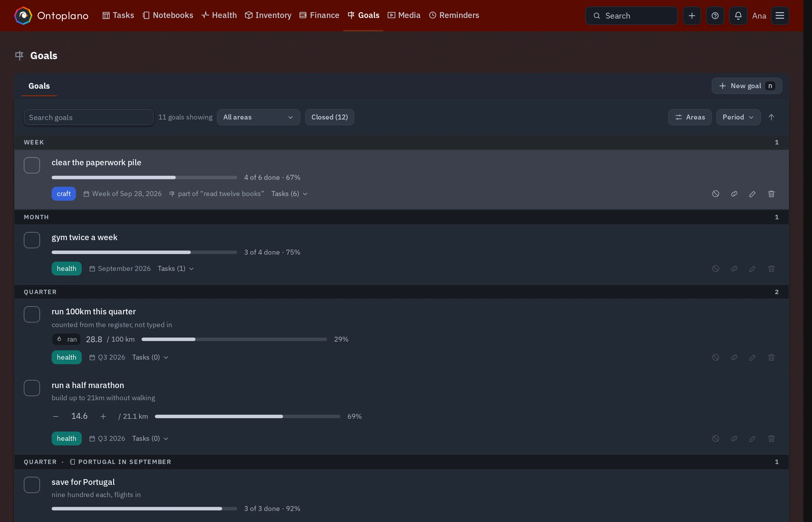Decrease half marathon km with minus stepper

(x=56, y=416)
